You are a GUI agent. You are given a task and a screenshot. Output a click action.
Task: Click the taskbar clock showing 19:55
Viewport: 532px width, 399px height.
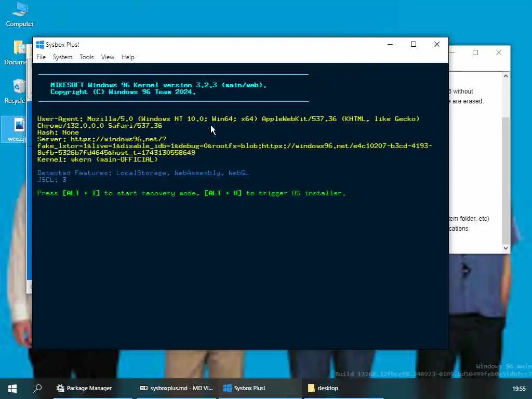click(519, 389)
